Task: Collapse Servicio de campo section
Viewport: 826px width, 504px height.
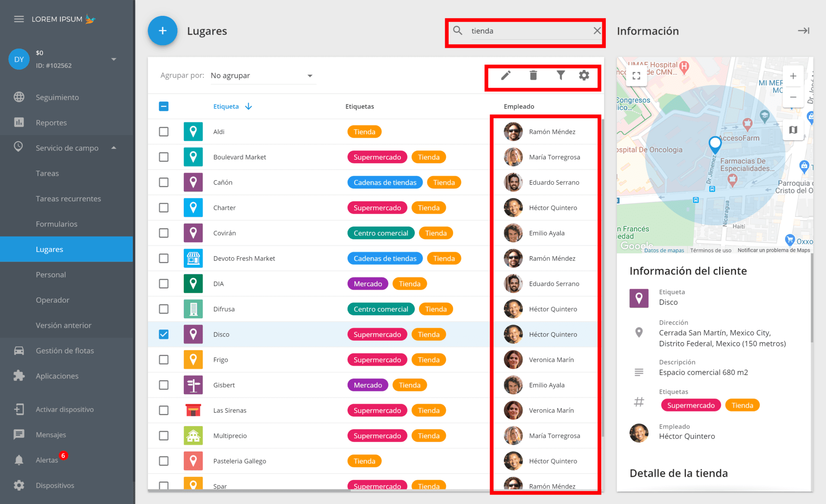Action: pos(114,148)
